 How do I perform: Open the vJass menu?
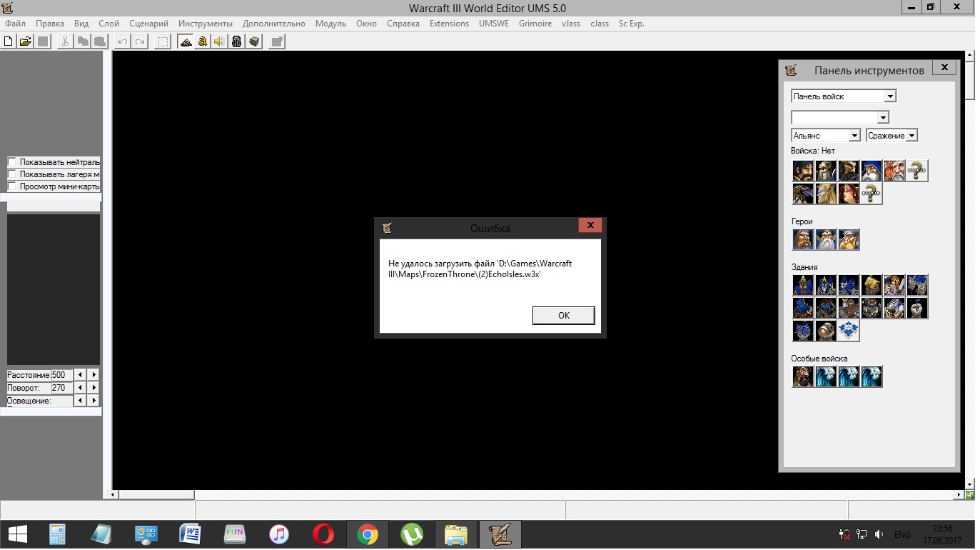click(x=571, y=24)
